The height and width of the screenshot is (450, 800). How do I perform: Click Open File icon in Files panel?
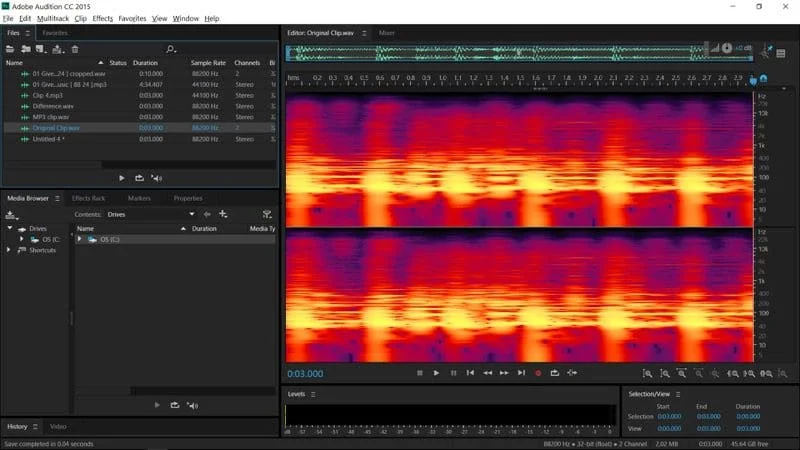click(x=10, y=49)
